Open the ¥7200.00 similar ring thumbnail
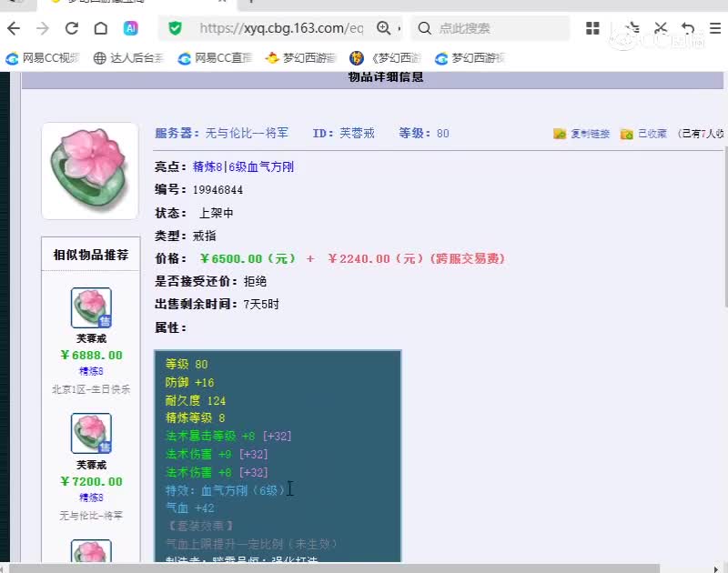The image size is (728, 573). pos(91,433)
